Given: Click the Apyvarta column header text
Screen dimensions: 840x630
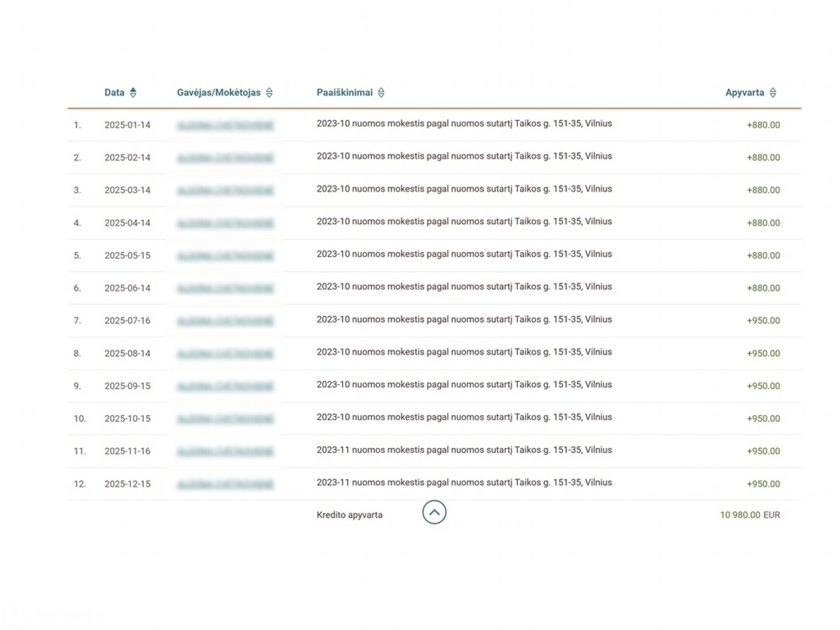Looking at the screenshot, I should tap(745, 92).
